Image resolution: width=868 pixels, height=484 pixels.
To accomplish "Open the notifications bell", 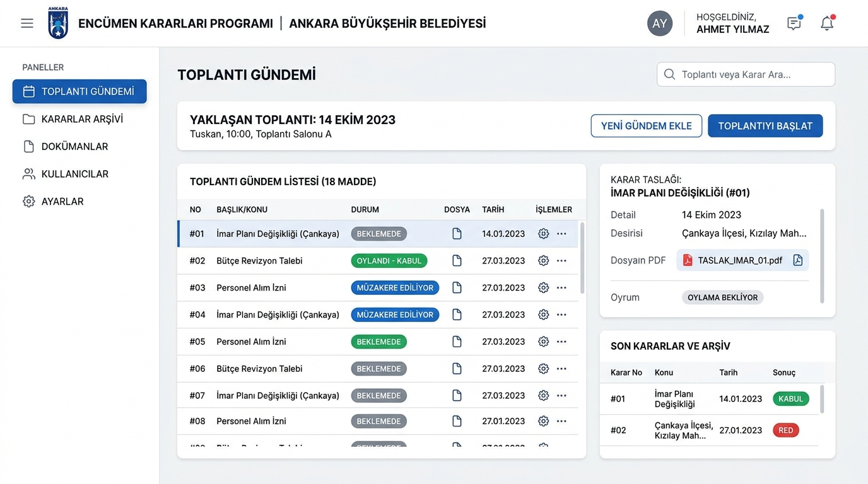I will click(x=827, y=23).
